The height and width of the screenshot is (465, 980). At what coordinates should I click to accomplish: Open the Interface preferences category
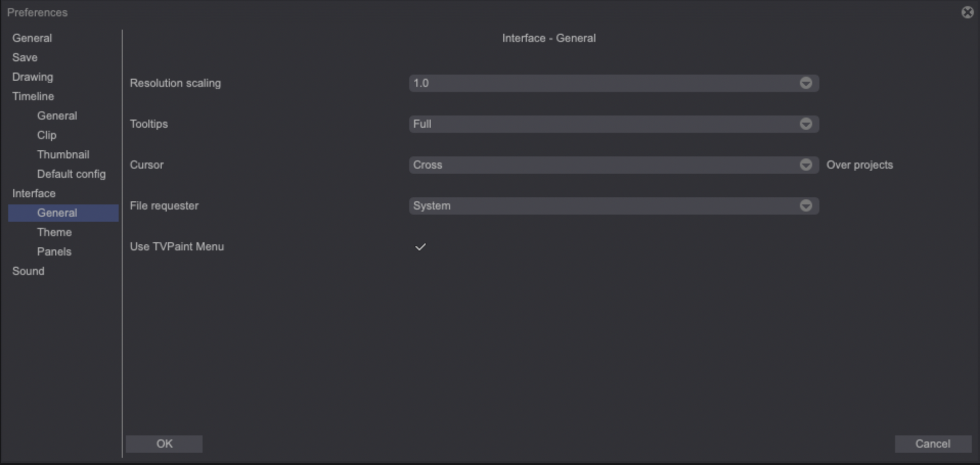[34, 193]
